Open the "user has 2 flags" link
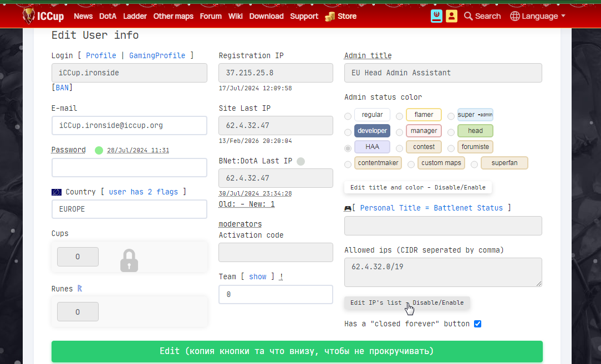Viewport: 601px width, 364px height. [144, 192]
